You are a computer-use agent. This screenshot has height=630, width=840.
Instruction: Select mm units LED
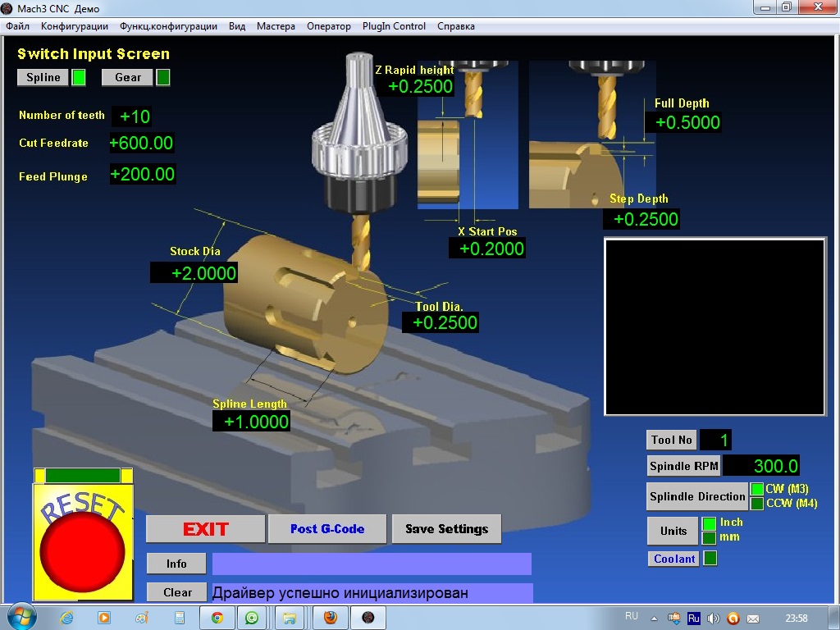click(709, 537)
